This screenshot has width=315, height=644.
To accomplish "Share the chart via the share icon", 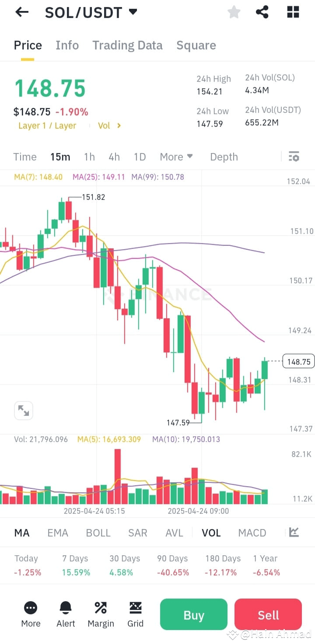I will pyautogui.click(x=262, y=12).
